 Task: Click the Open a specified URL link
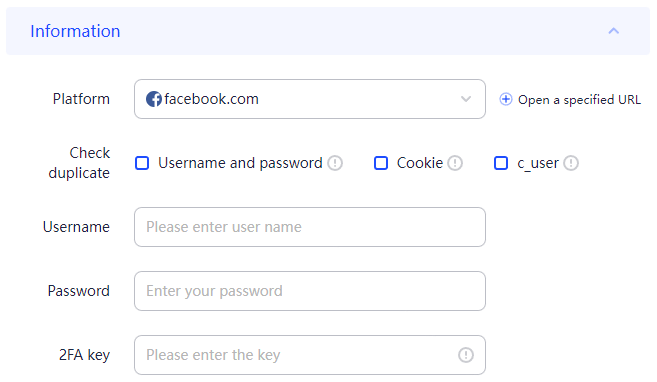(x=579, y=100)
